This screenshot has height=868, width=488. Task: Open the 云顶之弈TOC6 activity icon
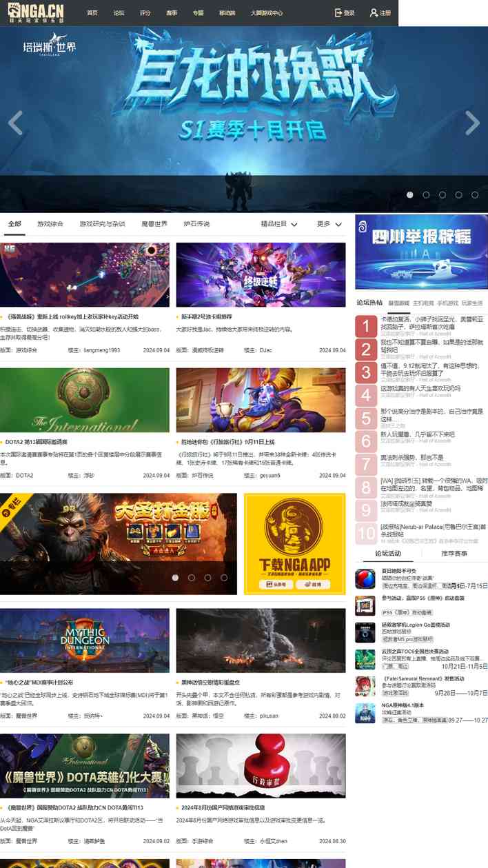tap(365, 659)
